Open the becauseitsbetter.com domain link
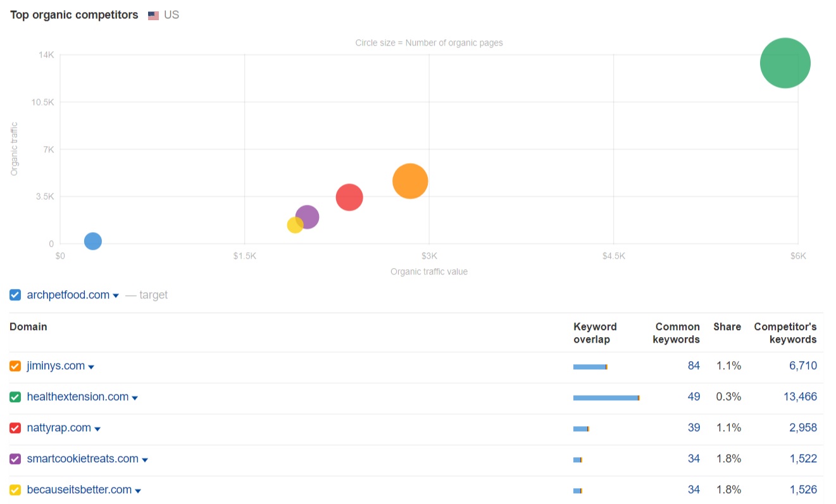 79,489
